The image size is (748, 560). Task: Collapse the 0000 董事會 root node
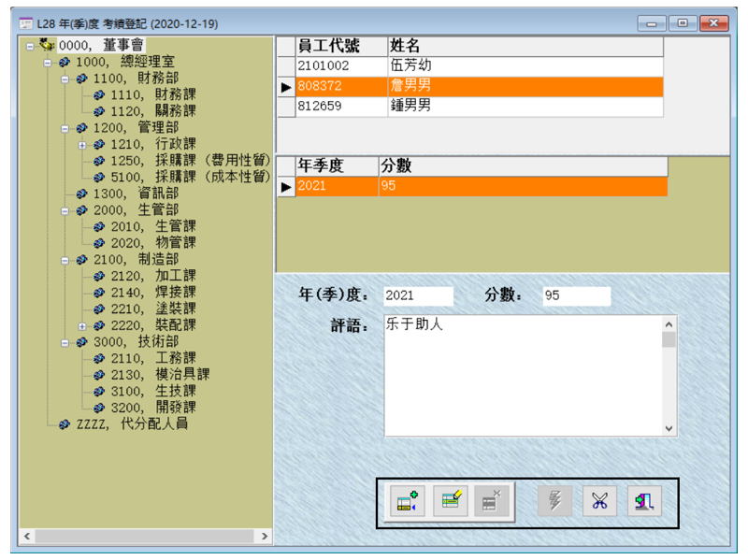(30, 46)
